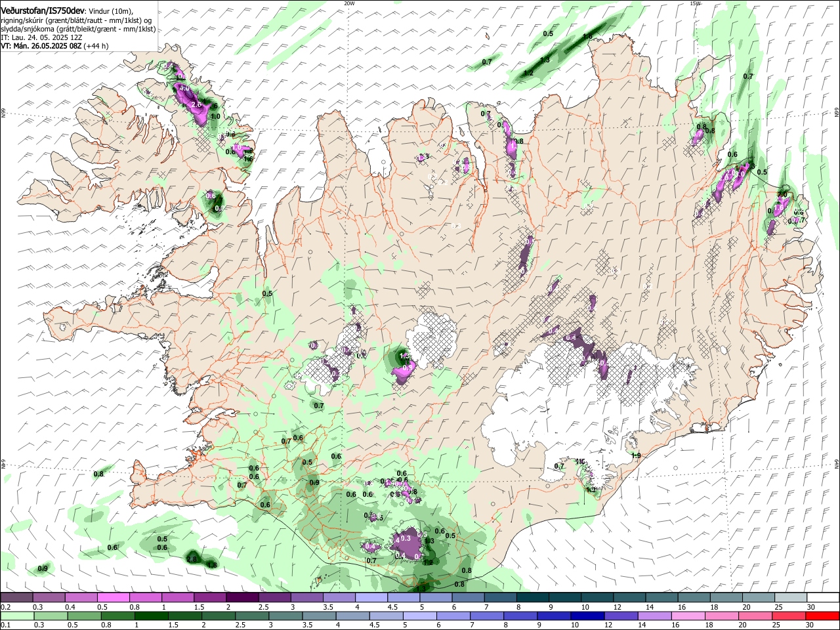
Task: Pick the dark navy 10–12 legend swatch
Action: point(588,616)
